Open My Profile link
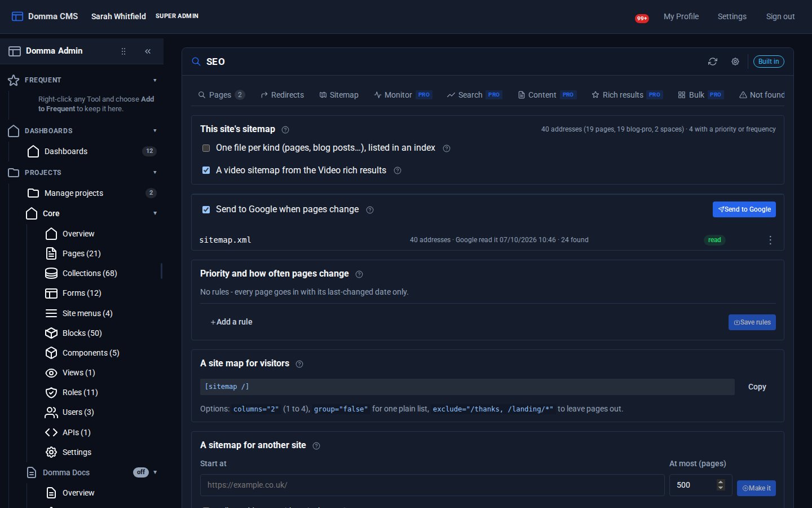812x508 pixels. tap(681, 16)
